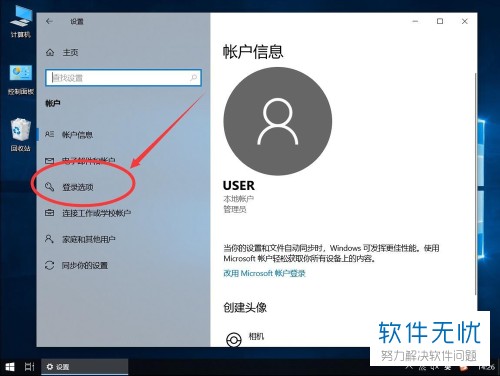
Task: Go to 主页 home label
Action: click(70, 52)
